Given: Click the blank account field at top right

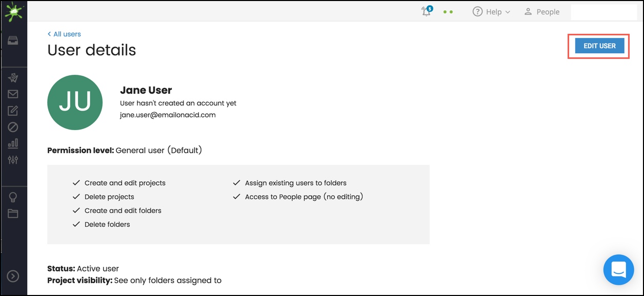Looking at the screenshot, I should click(603, 12).
